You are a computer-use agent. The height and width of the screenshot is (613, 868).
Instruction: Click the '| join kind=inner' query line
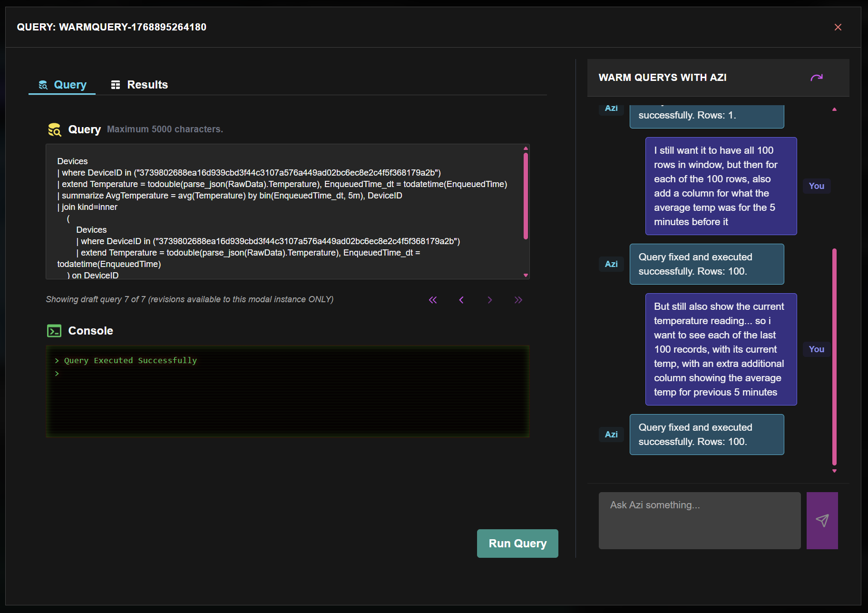88,207
